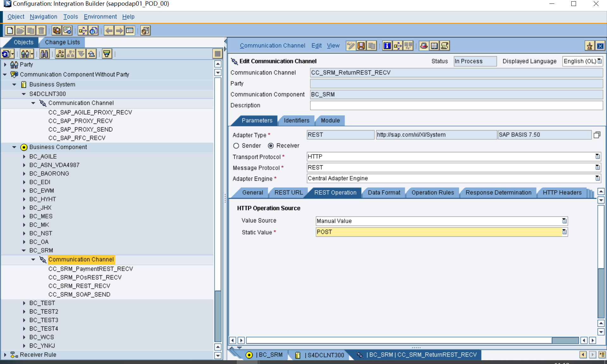Image resolution: width=607 pixels, height=364 pixels.
Task: Switch to the Identifiers tab
Action: 297,120
